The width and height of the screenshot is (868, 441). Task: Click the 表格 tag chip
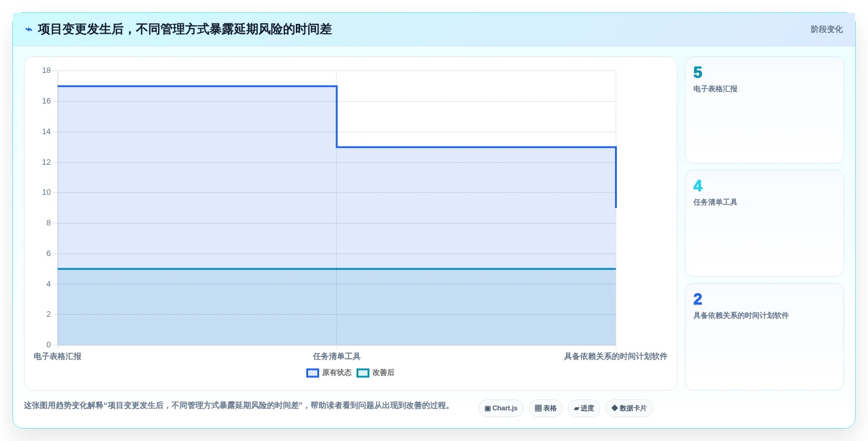click(546, 409)
